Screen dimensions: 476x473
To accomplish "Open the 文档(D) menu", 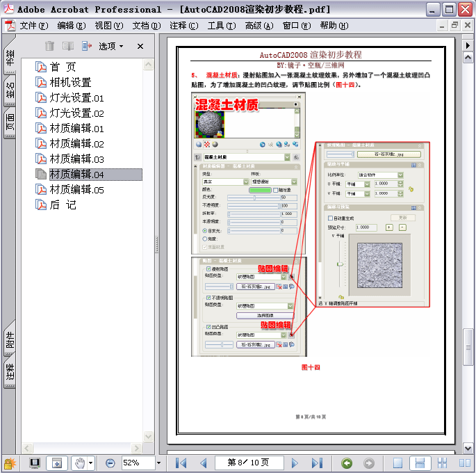I will point(147,26).
